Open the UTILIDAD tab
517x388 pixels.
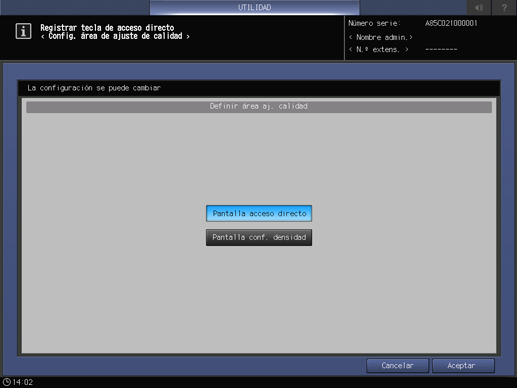[x=255, y=7]
